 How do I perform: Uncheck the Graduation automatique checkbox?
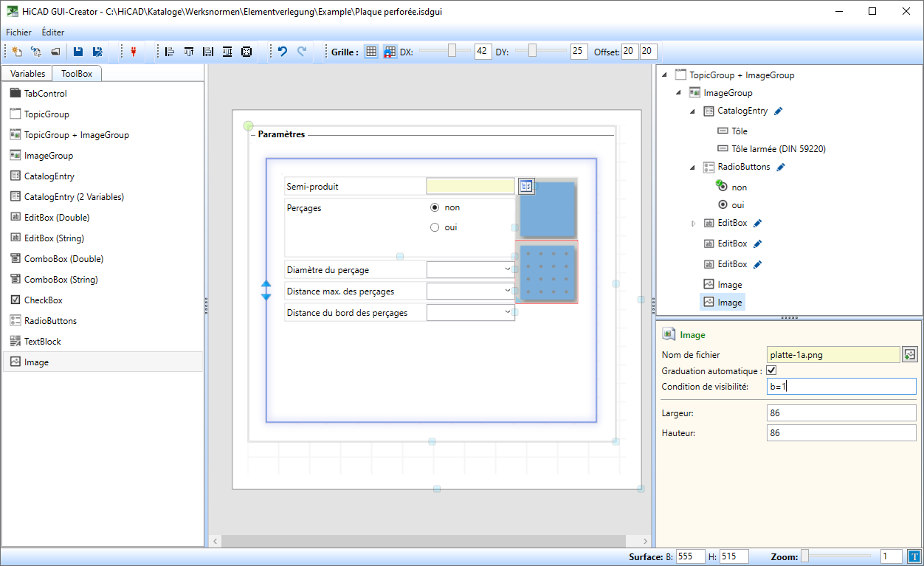click(x=772, y=370)
